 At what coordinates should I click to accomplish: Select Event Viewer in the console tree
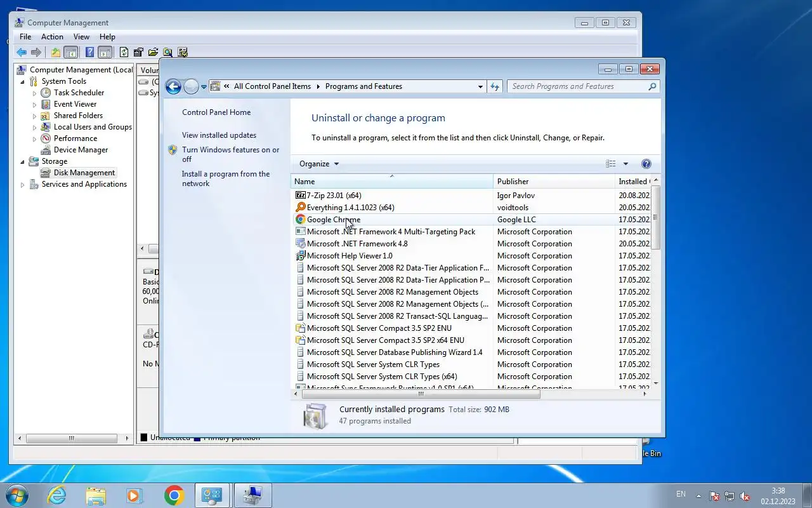click(75, 104)
